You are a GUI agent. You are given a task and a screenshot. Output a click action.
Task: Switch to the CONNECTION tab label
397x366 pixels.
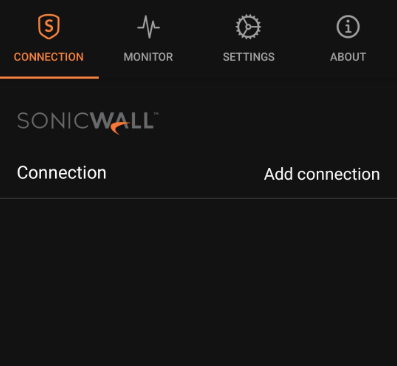[49, 57]
